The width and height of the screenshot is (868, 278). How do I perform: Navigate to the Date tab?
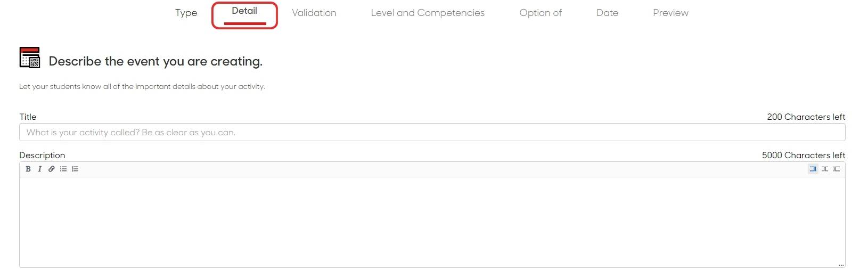tap(607, 13)
